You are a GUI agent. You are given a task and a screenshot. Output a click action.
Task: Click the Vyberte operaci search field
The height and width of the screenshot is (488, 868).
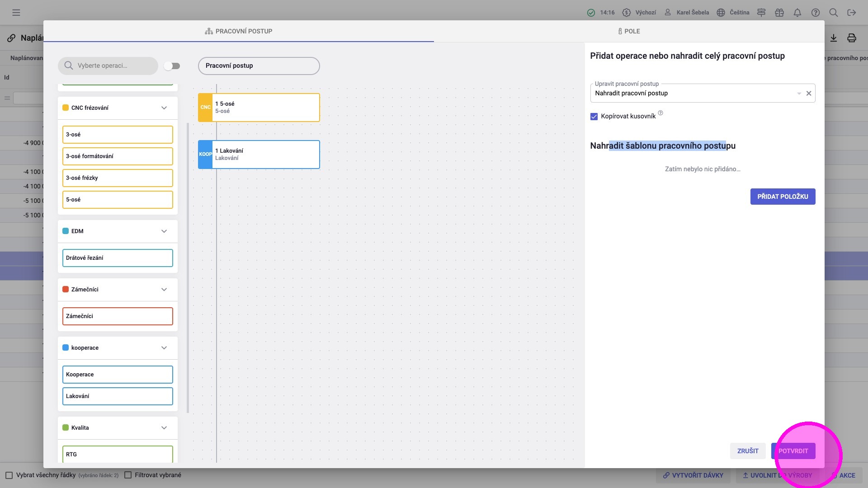click(113, 66)
